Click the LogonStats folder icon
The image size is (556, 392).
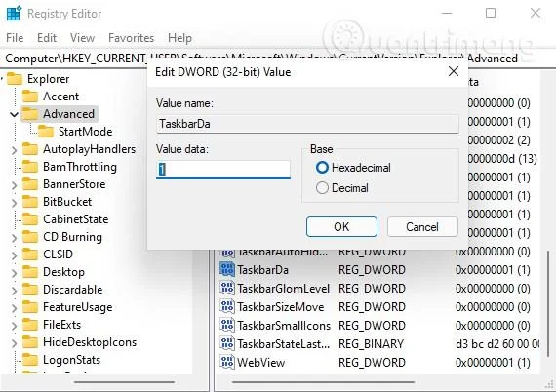[x=30, y=360]
